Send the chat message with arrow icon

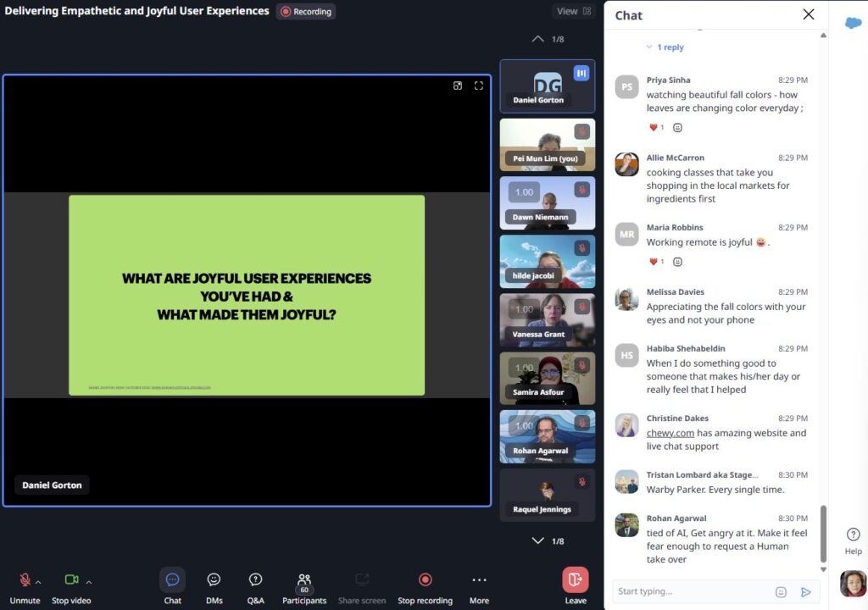[805, 591]
